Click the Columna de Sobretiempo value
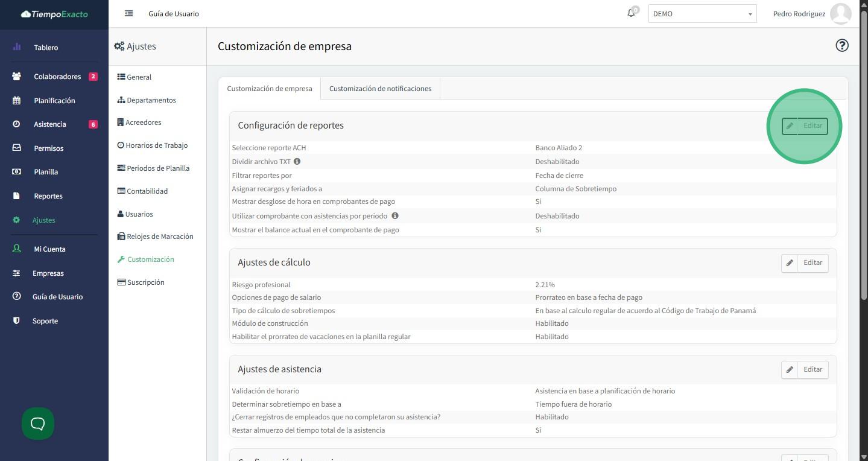Viewport: 868px width, 461px height. (576, 189)
